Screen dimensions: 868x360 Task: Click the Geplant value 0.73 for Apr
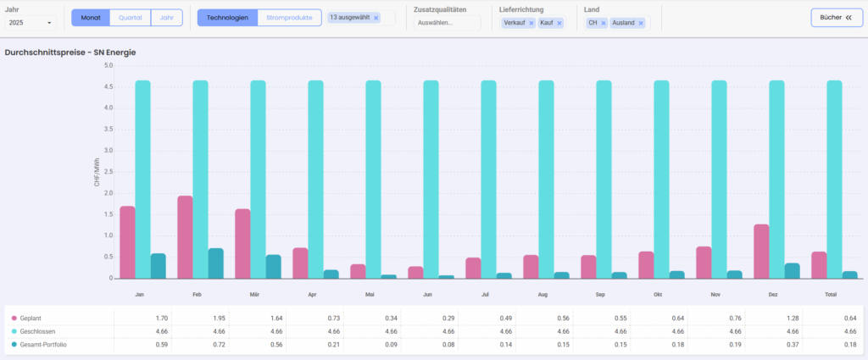(336, 318)
